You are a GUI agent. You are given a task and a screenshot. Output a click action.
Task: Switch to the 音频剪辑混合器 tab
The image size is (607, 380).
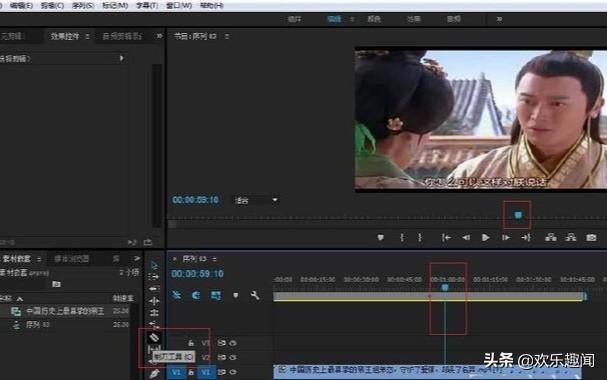coord(122,36)
